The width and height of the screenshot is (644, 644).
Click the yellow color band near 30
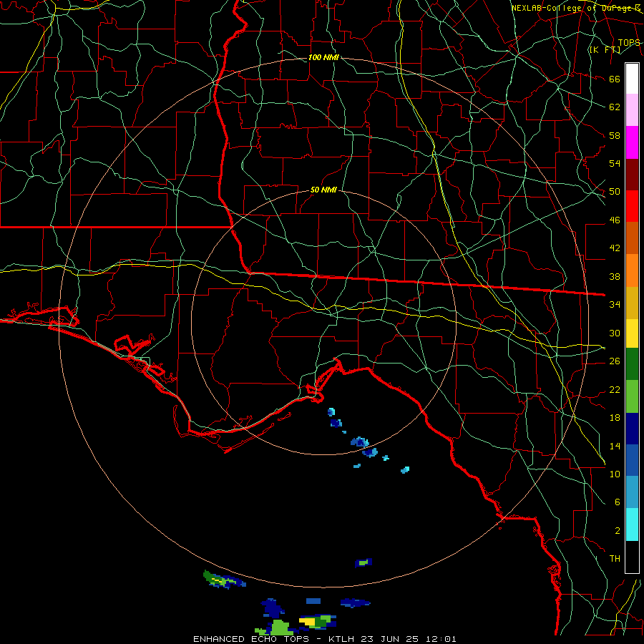click(632, 333)
